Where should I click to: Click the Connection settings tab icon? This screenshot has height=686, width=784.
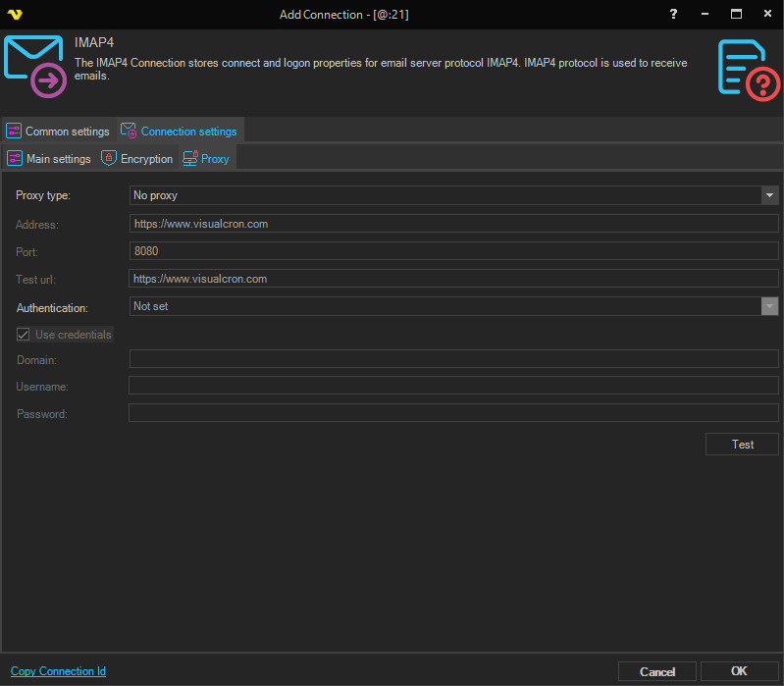tap(129, 132)
